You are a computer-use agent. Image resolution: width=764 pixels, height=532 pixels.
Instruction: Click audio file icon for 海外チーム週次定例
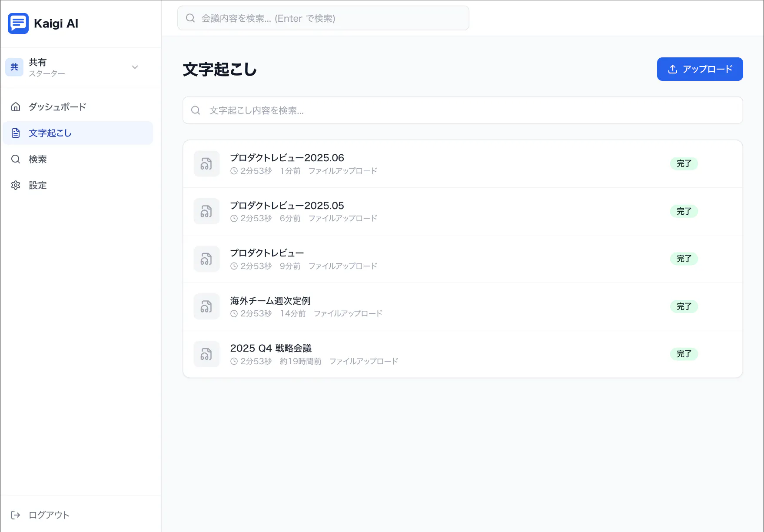tap(206, 306)
